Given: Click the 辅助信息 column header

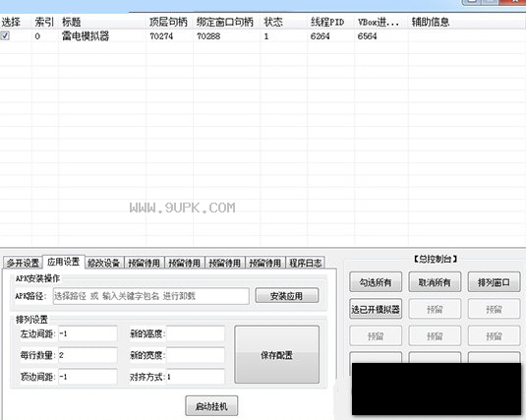Looking at the screenshot, I should [467, 23].
